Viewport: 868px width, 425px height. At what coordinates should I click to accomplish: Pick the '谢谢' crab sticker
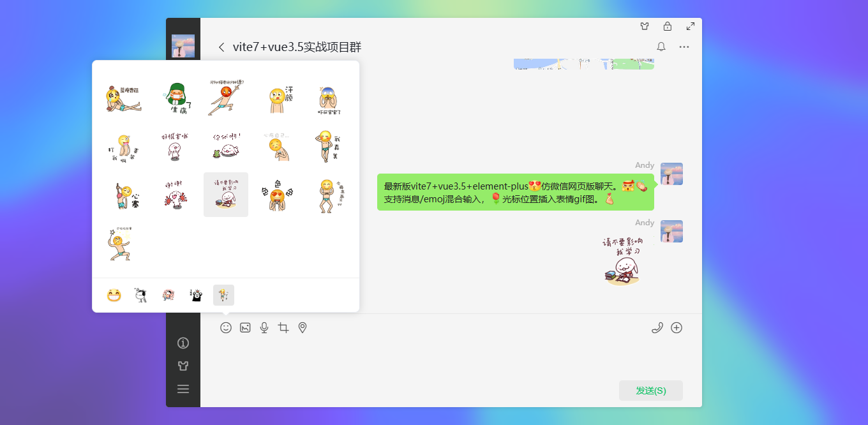[176, 195]
